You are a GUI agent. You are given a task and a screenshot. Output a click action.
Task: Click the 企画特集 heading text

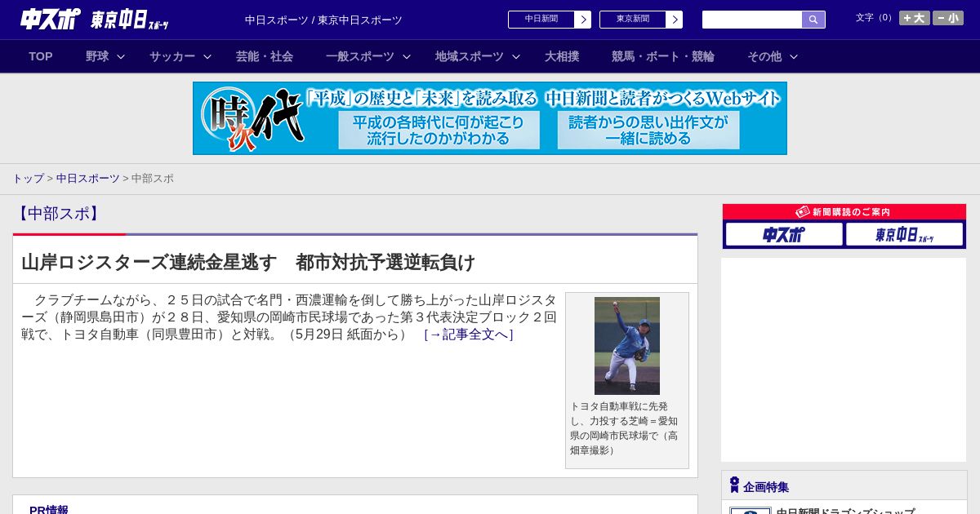click(x=766, y=487)
